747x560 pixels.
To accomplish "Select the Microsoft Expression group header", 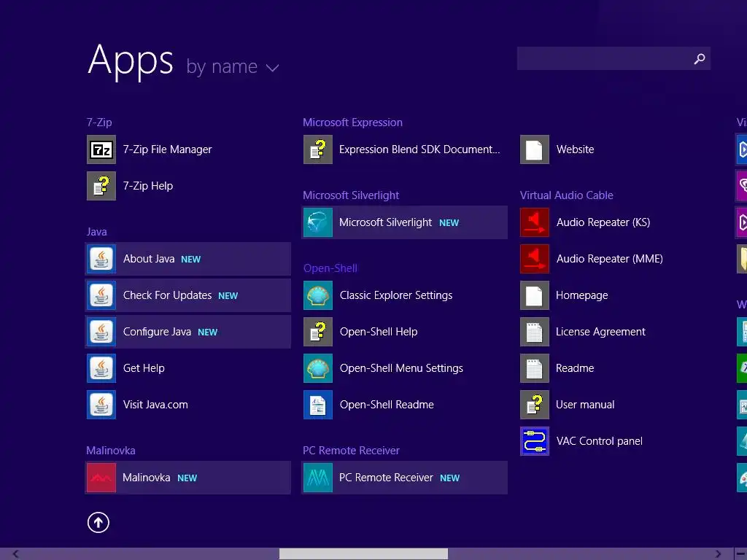I will pos(352,122).
